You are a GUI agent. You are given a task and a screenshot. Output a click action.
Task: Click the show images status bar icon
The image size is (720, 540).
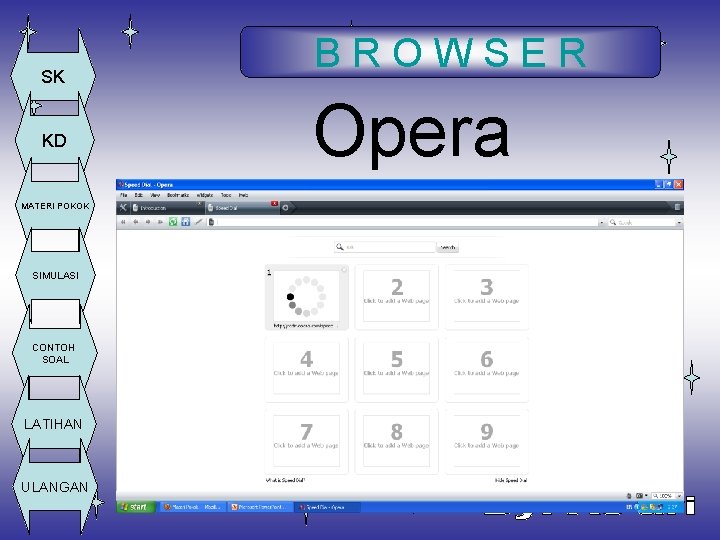641,496
